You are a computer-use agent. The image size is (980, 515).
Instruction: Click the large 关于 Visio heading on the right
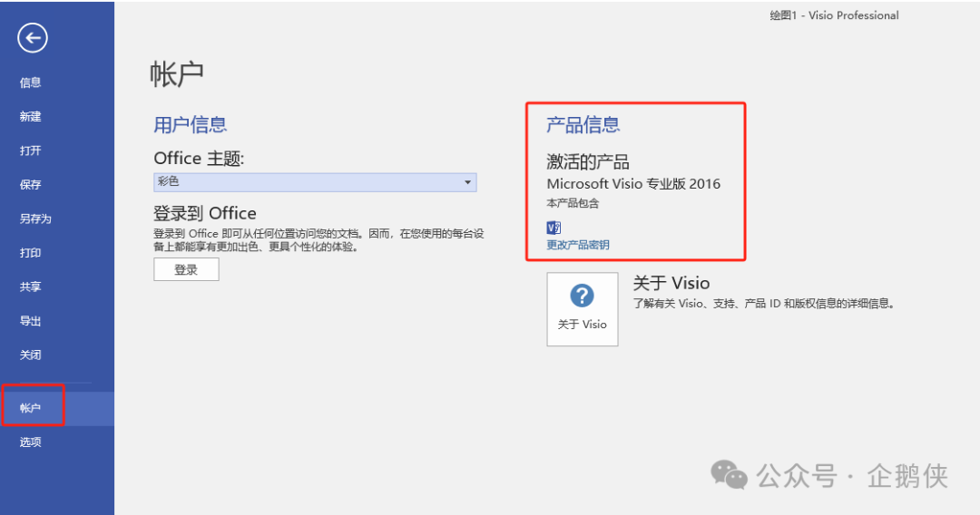click(671, 284)
